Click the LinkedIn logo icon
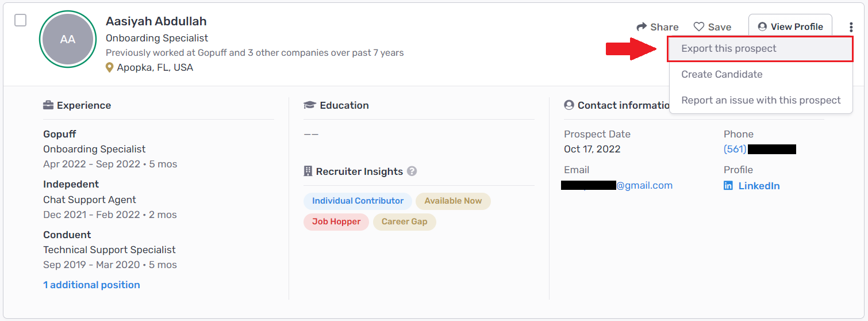The image size is (868, 321). click(x=728, y=186)
